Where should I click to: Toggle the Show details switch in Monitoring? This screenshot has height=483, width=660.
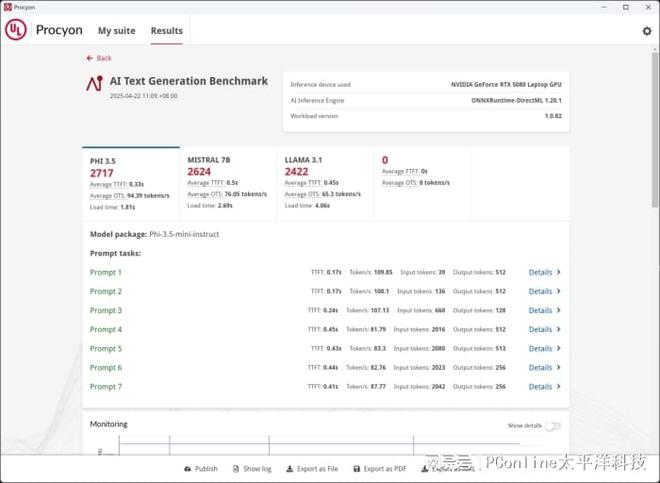tap(553, 426)
